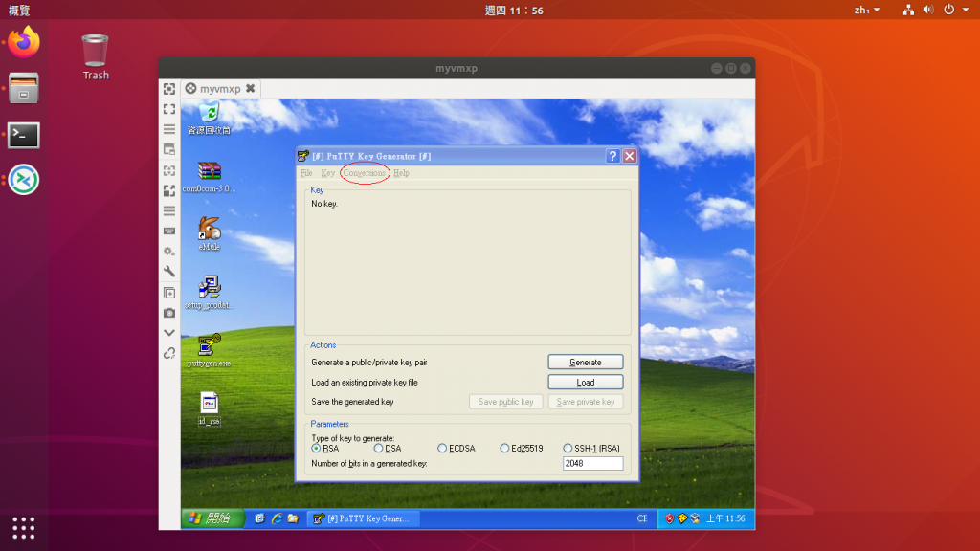Select the eMule desktop shortcut
This screenshot has height=551, width=980.
point(210,234)
